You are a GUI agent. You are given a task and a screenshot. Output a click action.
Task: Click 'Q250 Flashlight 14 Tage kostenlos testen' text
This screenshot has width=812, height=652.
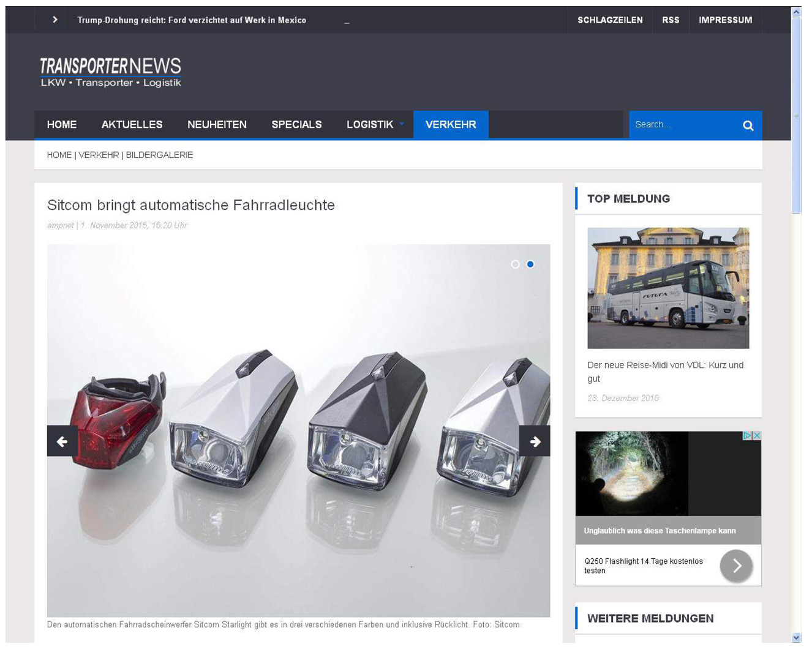[644, 566]
